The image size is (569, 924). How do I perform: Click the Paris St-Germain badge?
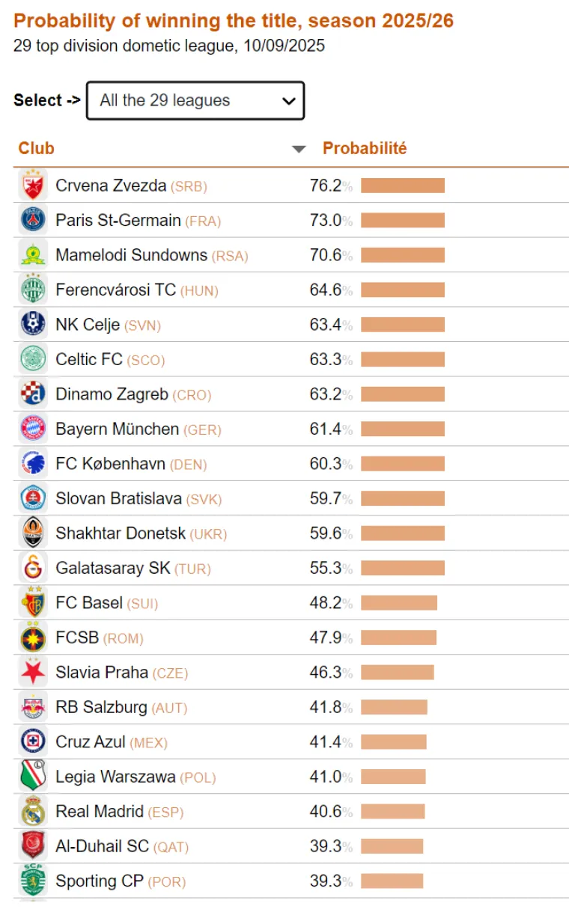[31, 219]
